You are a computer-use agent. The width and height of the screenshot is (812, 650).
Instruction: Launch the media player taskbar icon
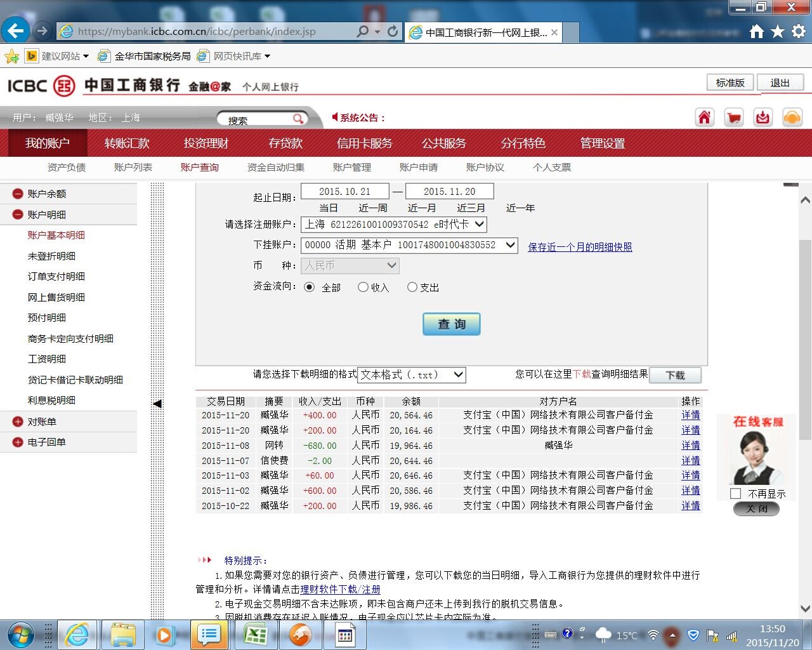(x=164, y=635)
